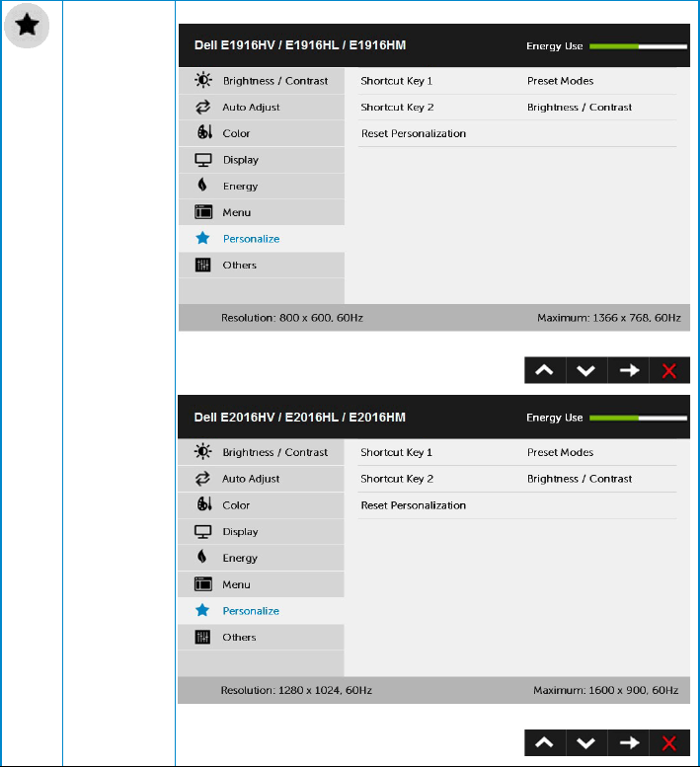Choose Shortcut Key 1 in the E1916HV menu
700x767 pixels.
397,81
